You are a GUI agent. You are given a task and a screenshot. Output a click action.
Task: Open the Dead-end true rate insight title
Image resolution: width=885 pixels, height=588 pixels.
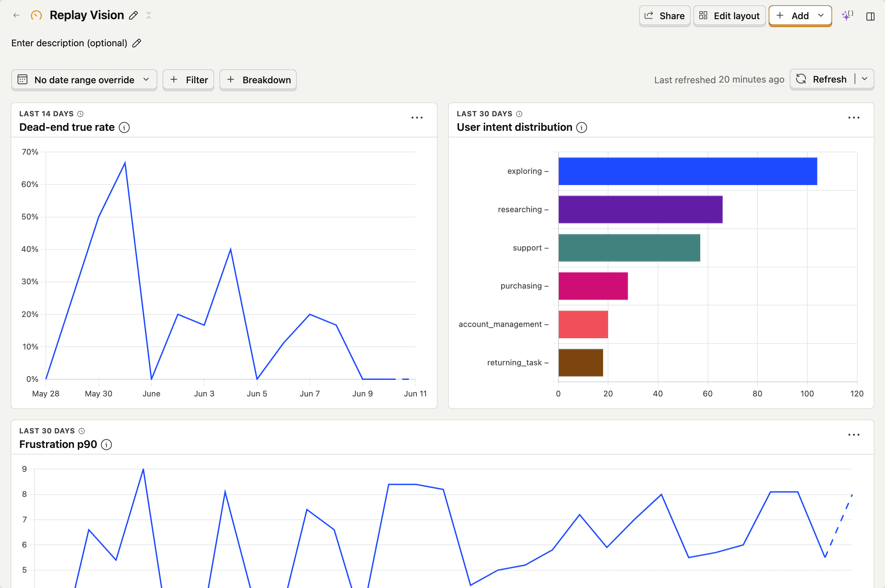click(x=67, y=127)
